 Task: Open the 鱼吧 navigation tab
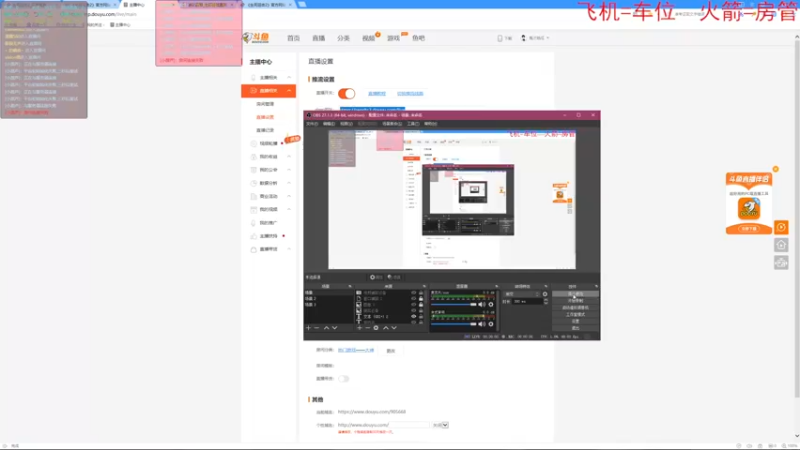coord(418,38)
